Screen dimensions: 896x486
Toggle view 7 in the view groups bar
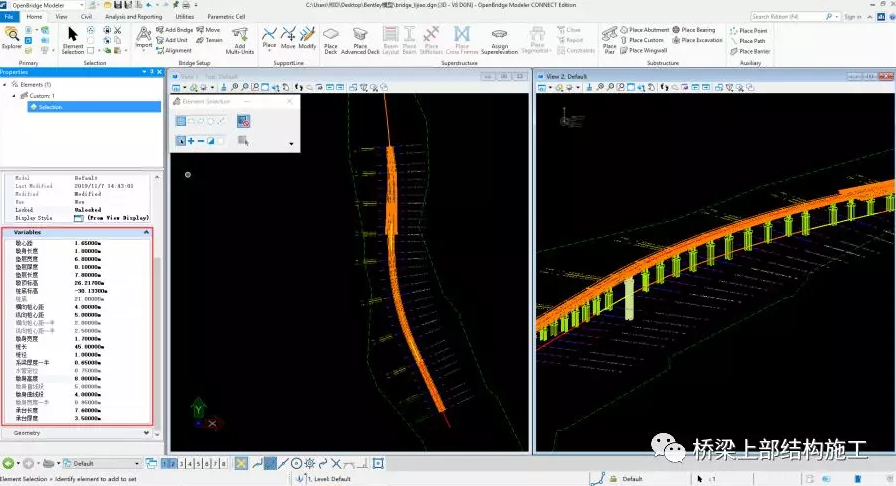[x=215, y=464]
